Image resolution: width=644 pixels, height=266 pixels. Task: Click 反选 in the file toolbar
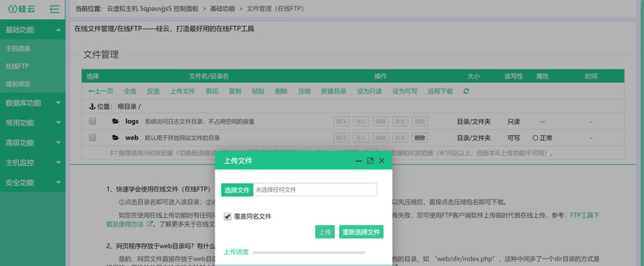(153, 91)
